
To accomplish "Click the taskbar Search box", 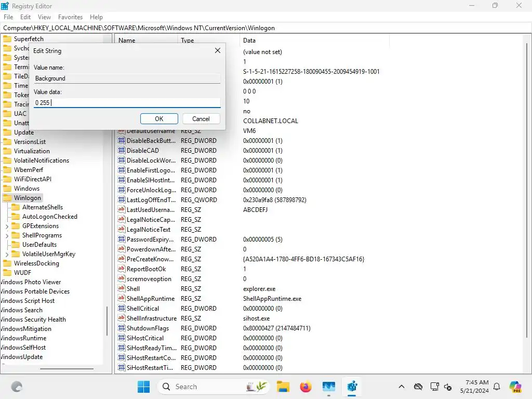I will 214,387.
